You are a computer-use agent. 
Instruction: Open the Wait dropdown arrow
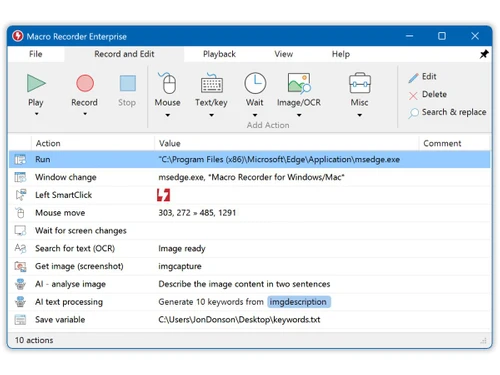click(255, 115)
